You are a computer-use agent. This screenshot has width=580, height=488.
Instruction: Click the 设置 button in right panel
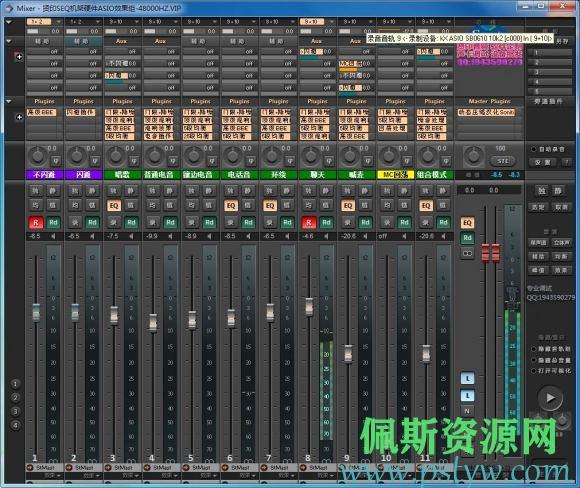[x=544, y=162]
